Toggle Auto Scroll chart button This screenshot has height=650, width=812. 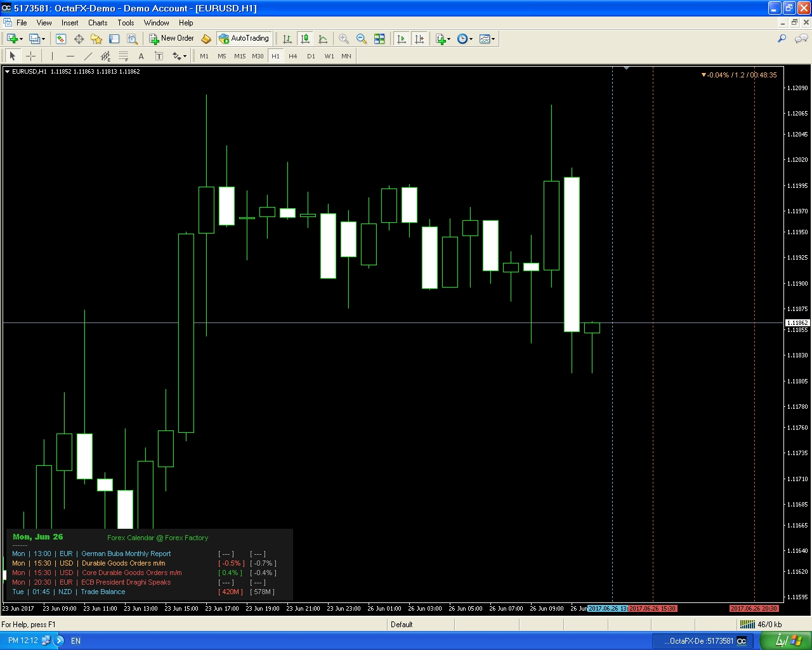[401, 39]
